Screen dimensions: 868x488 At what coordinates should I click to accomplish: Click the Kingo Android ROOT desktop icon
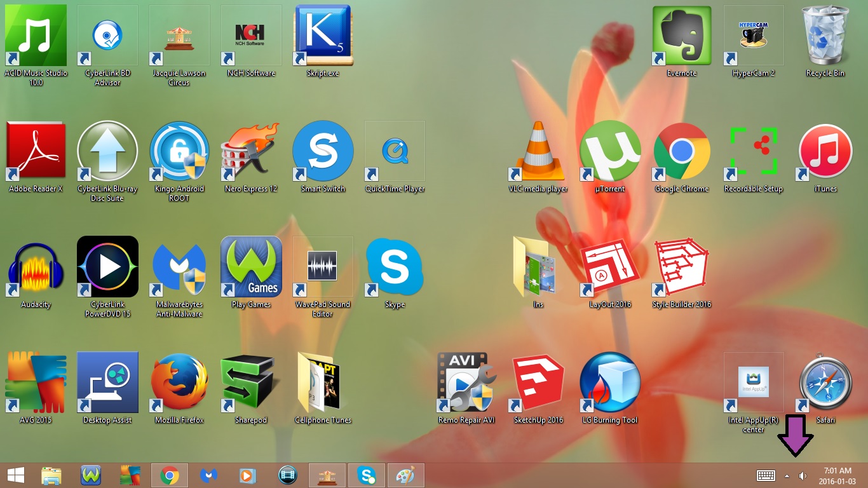(179, 151)
